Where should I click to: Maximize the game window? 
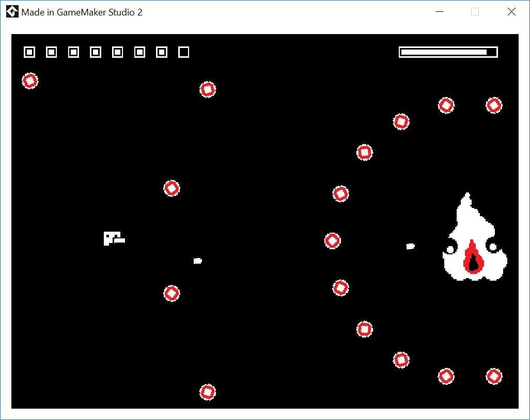pyautogui.click(x=475, y=12)
